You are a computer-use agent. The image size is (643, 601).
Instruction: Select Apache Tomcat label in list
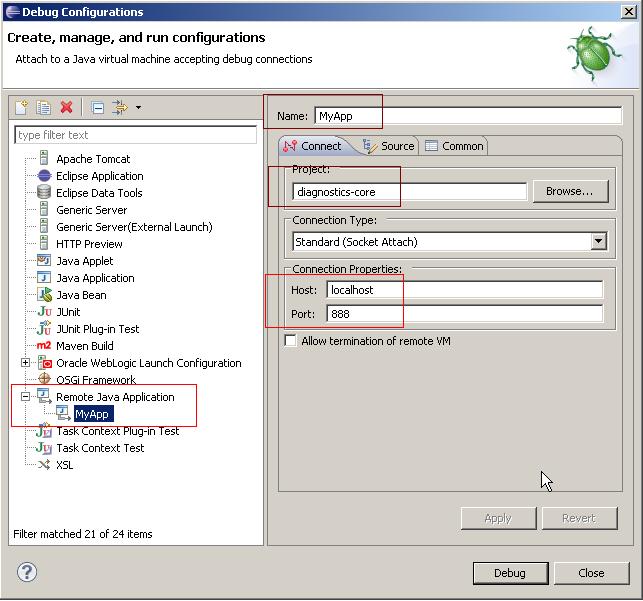click(93, 159)
